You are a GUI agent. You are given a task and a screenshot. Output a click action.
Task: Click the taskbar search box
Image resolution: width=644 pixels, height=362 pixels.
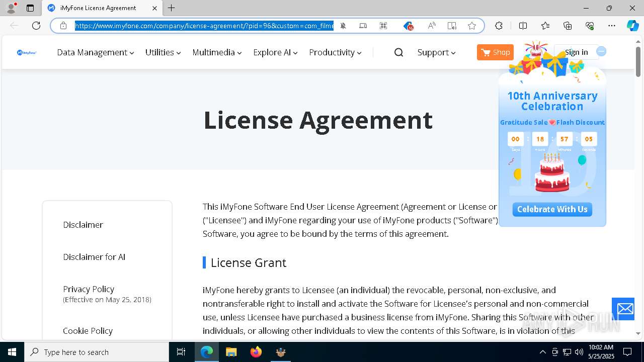[97, 352]
